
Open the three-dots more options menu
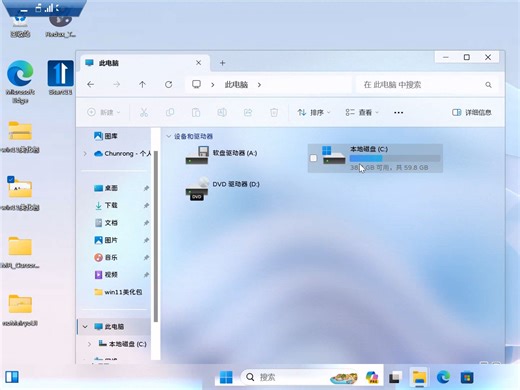[x=399, y=112]
